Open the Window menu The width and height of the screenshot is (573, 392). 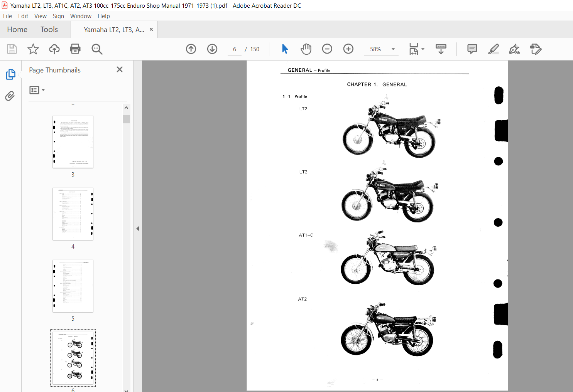click(81, 16)
